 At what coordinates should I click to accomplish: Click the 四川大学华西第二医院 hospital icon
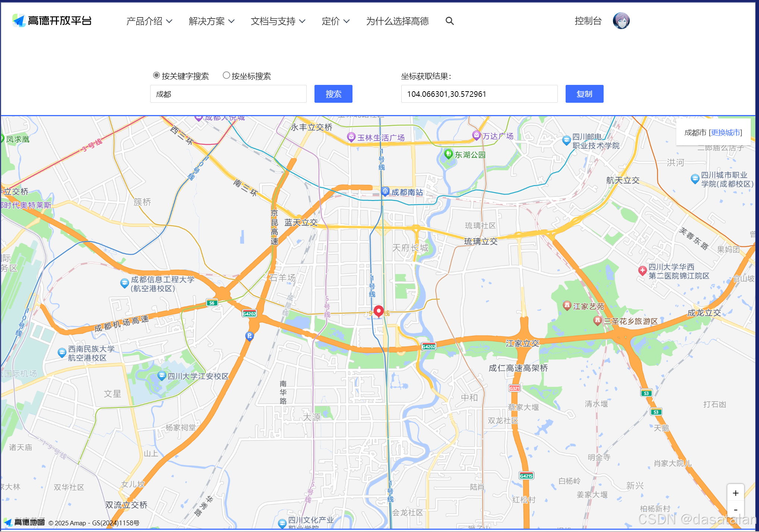(642, 271)
